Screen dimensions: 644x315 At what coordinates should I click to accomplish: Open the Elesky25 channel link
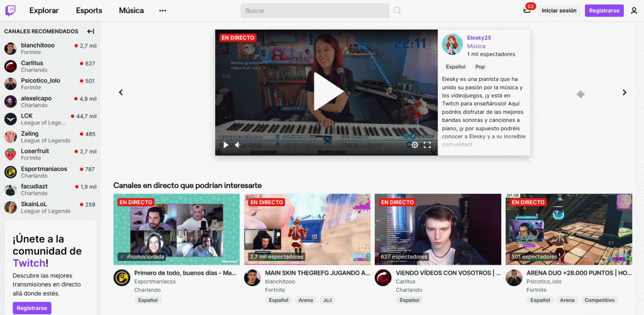coord(479,38)
